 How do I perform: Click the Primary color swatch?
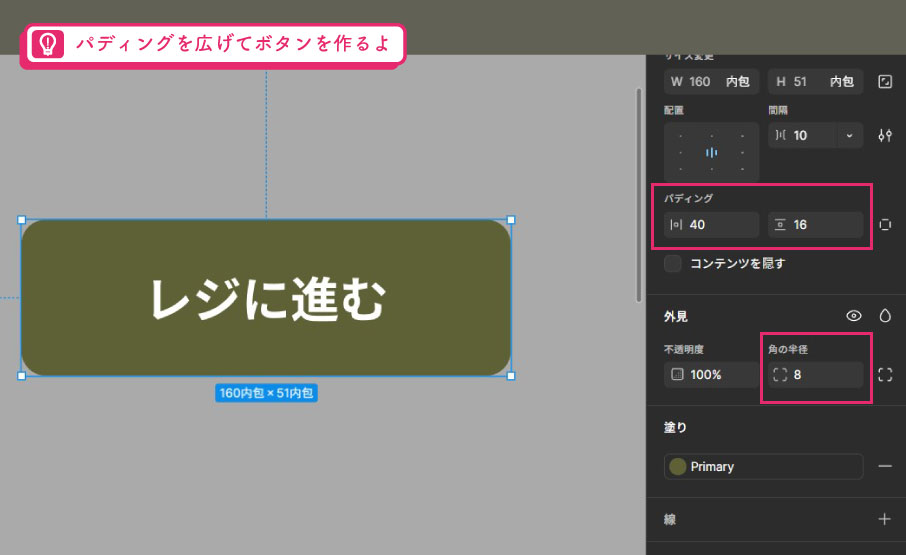tap(678, 466)
